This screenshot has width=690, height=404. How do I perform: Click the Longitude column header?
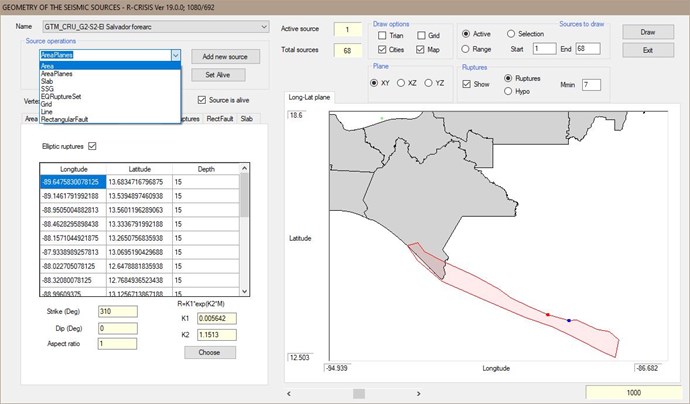pos(73,169)
